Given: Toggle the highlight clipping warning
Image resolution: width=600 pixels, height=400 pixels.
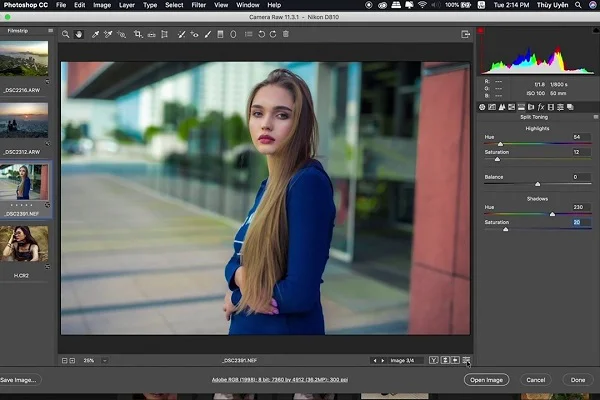Looking at the screenshot, I should [596, 30].
